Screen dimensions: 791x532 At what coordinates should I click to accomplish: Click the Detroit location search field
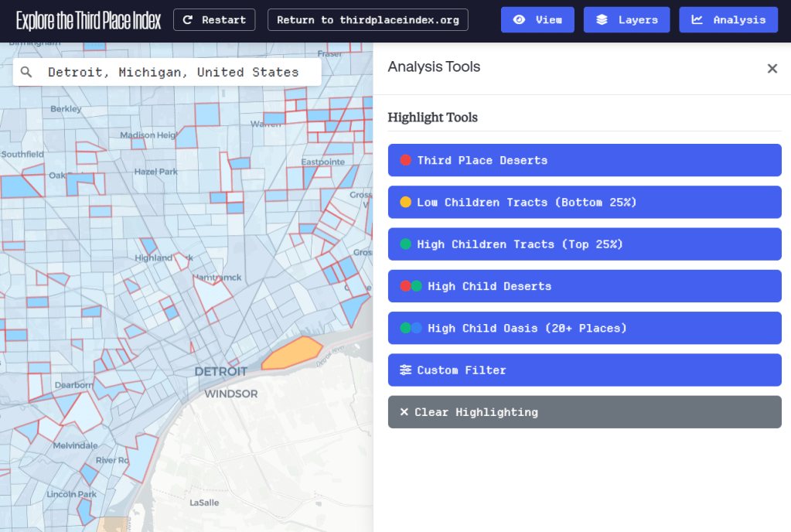click(173, 72)
